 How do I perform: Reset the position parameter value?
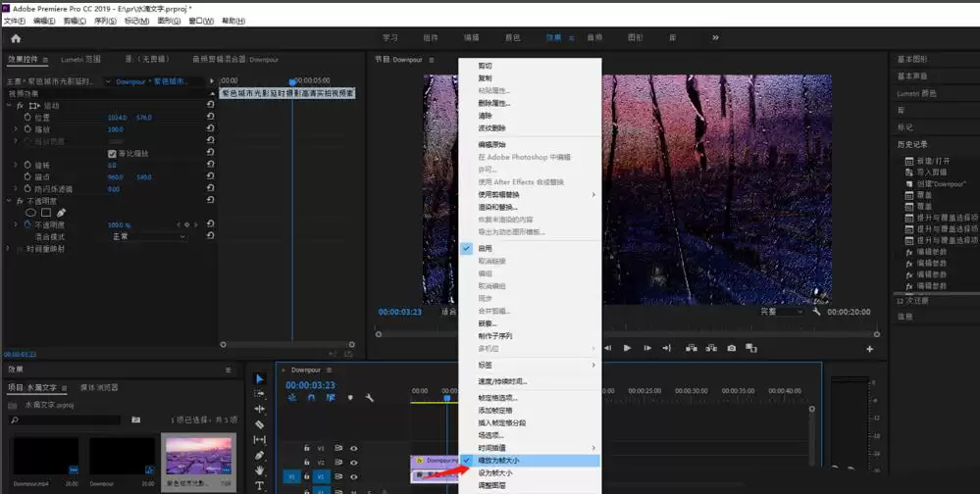pyautogui.click(x=210, y=118)
